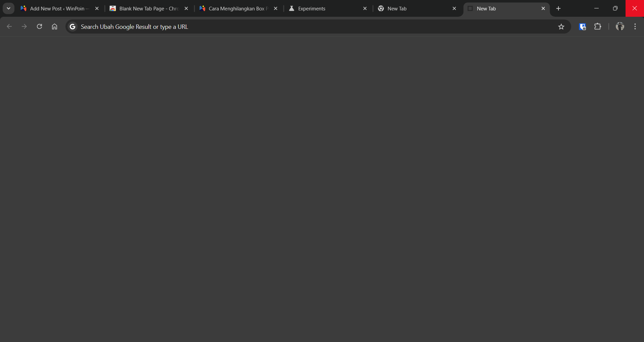Switch to Cara Menghilangkan Box tab
Screen dimensions: 644x342
pyautogui.click(x=239, y=8)
